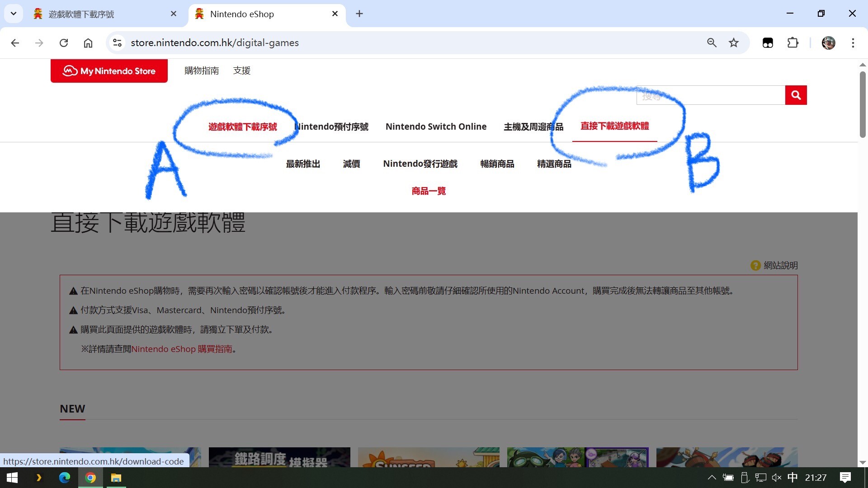Open the My Nintendo Store logo
Viewport: 868px width, 488px height.
click(x=109, y=71)
